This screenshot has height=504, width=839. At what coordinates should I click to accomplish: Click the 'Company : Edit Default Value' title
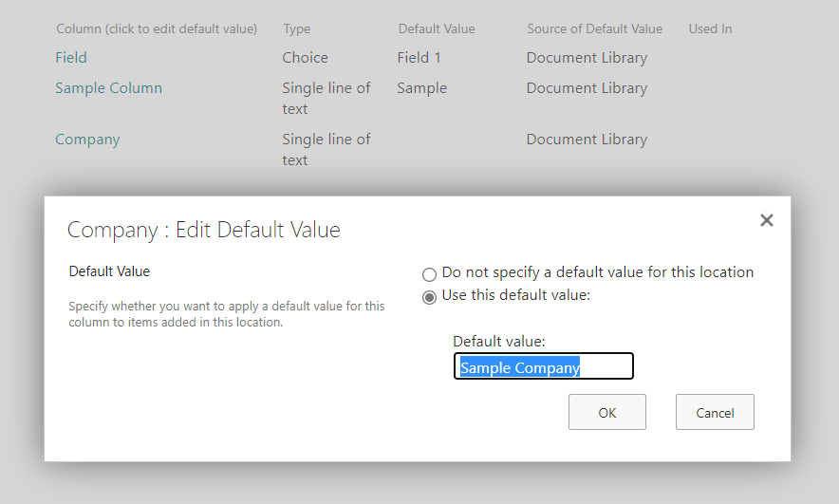pos(203,230)
